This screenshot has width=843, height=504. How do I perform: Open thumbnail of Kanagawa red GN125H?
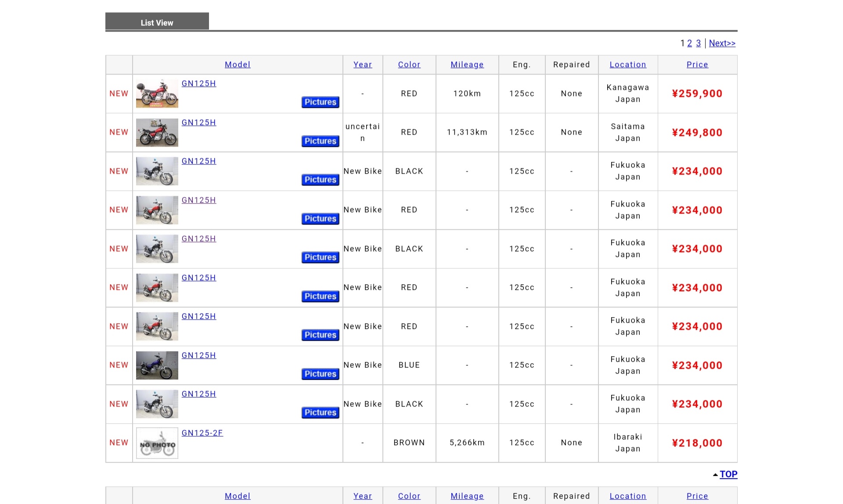coord(157,93)
